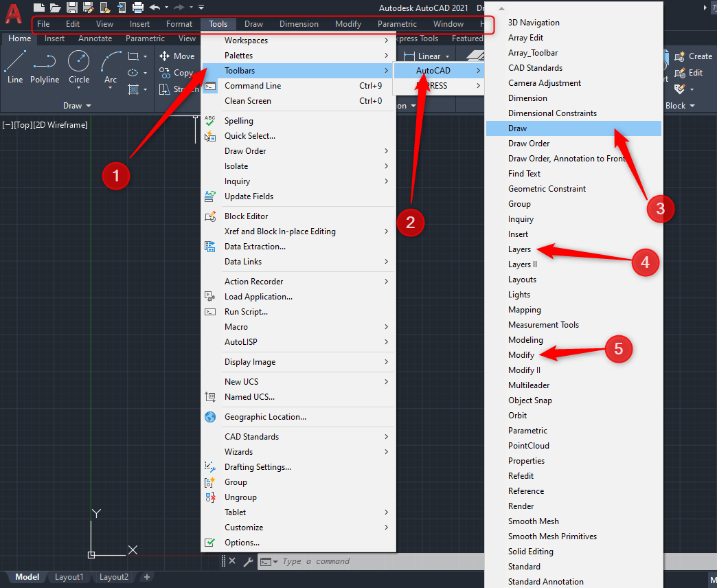Open the Undo history dropdown arrow

pyautogui.click(x=166, y=8)
